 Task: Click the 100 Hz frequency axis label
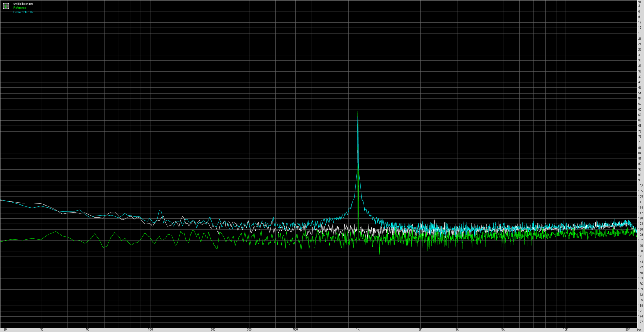[150, 329]
